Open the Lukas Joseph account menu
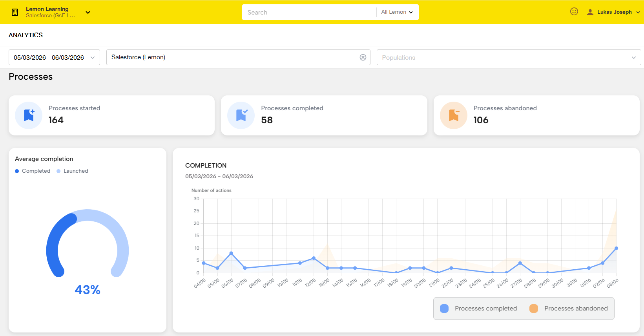644x336 pixels. [x=614, y=12]
